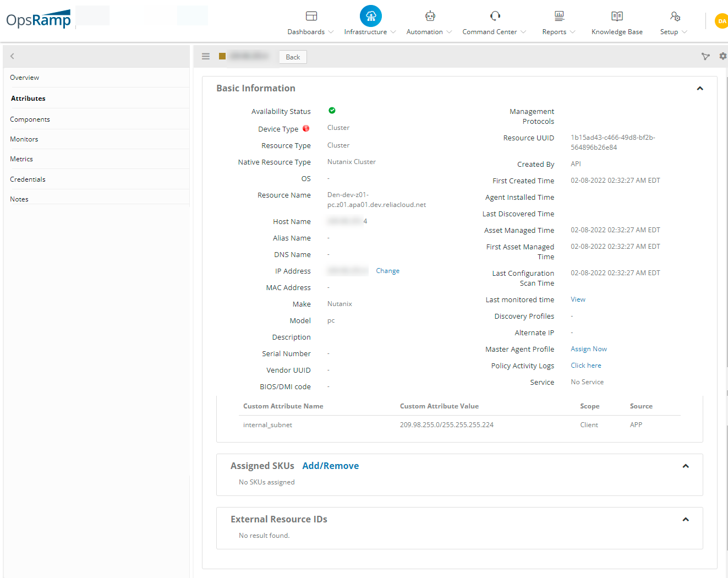
Task: Collapse the External Resource IDs section
Action: point(686,520)
